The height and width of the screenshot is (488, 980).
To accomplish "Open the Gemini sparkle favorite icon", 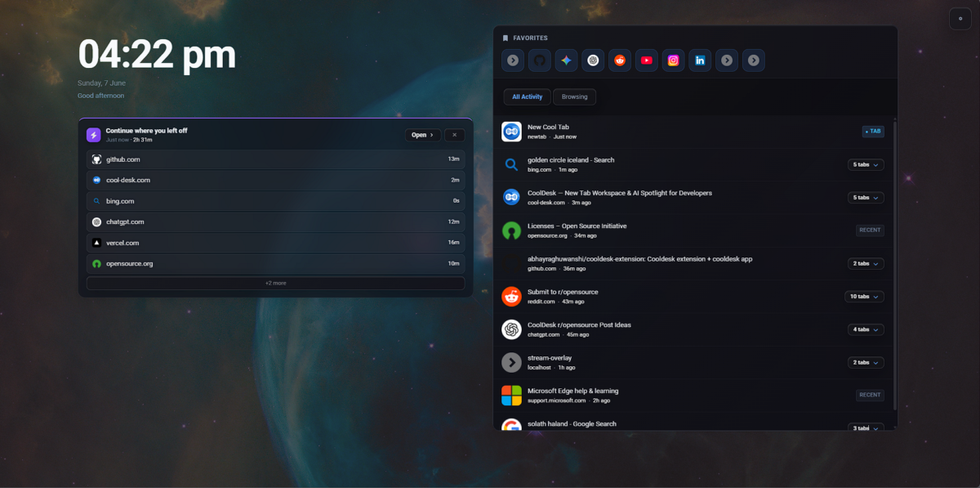I will point(566,60).
